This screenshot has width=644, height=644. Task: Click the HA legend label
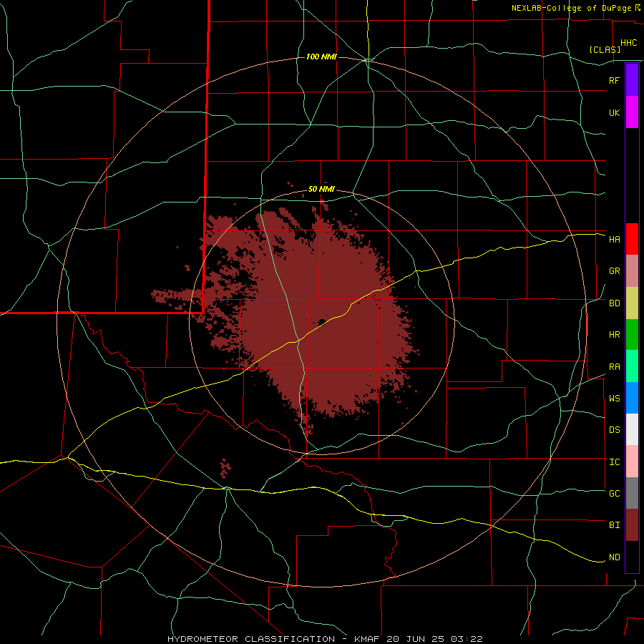coord(615,239)
